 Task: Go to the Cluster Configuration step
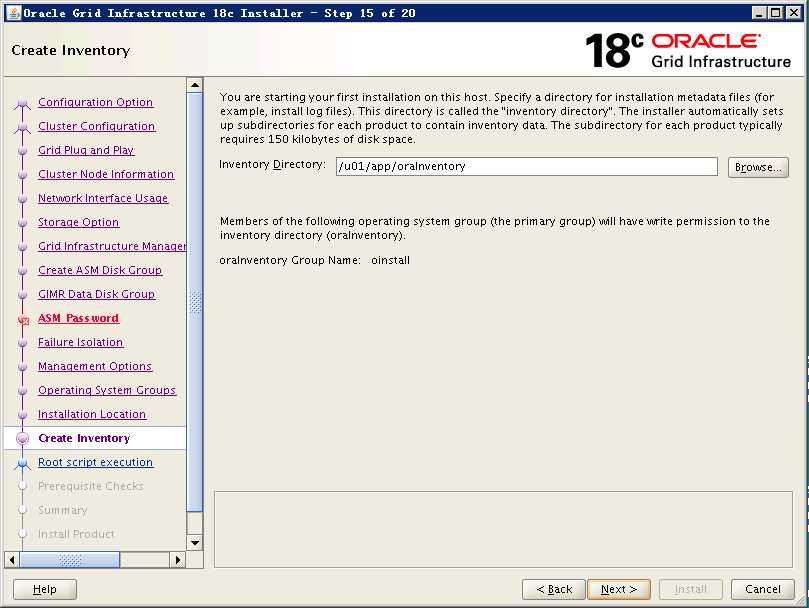(x=96, y=126)
